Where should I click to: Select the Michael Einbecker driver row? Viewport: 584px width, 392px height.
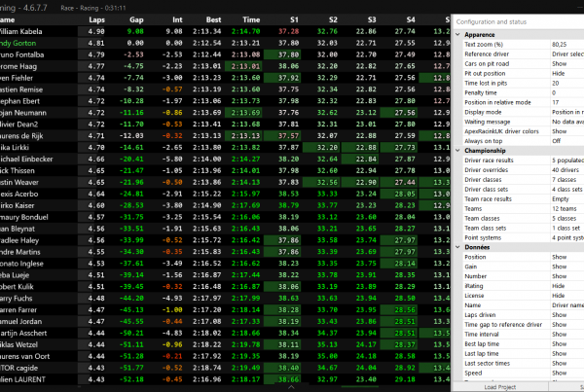coord(39,158)
